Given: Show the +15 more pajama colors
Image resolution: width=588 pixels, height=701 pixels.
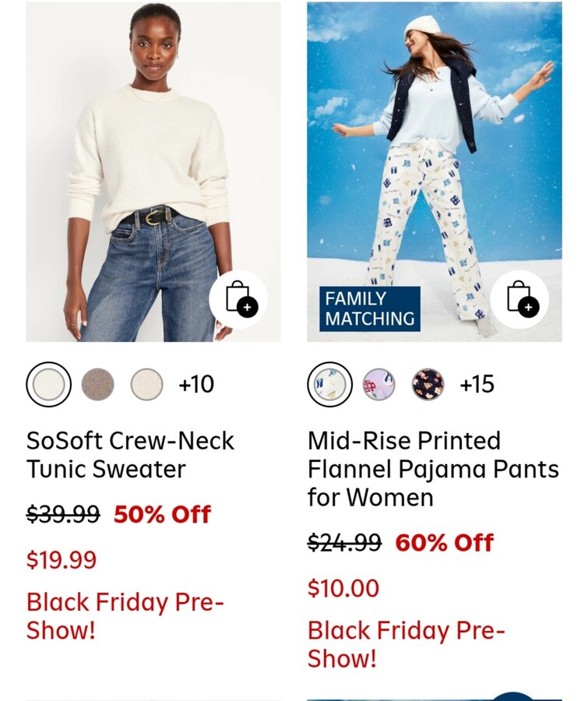Looking at the screenshot, I should coord(477,384).
